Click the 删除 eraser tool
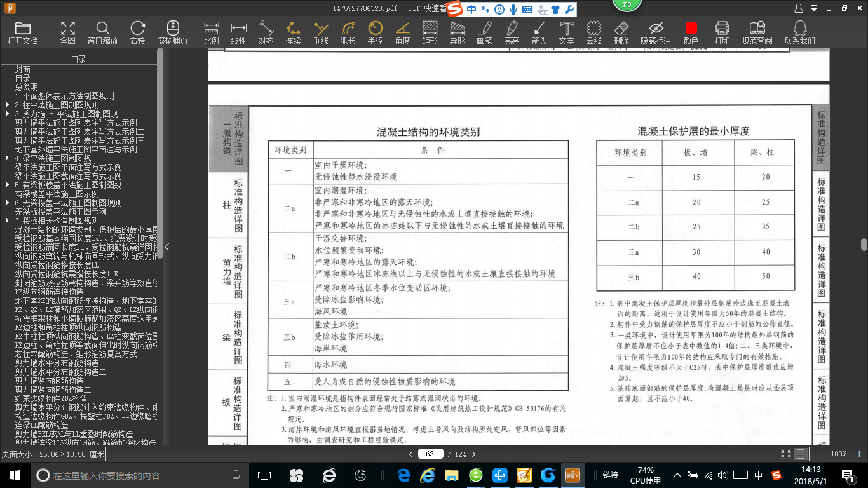The height and width of the screenshot is (488, 868). click(x=621, y=32)
